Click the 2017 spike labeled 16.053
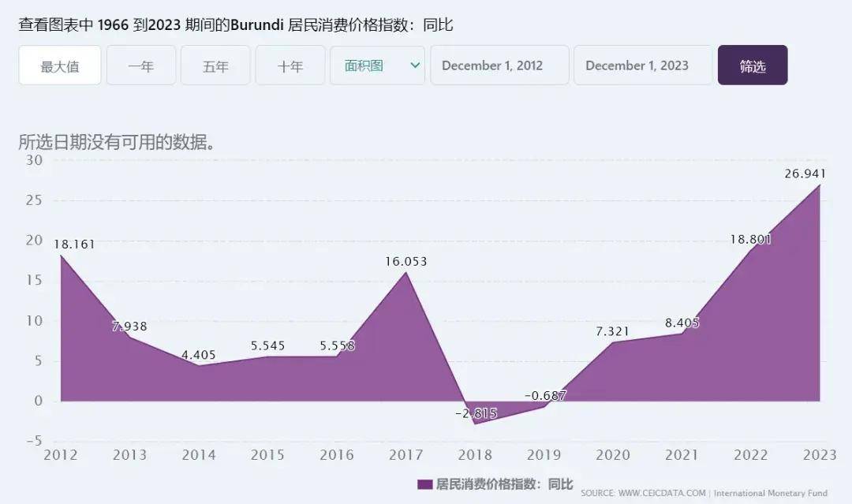Viewport: 852px width, 504px height. [406, 272]
